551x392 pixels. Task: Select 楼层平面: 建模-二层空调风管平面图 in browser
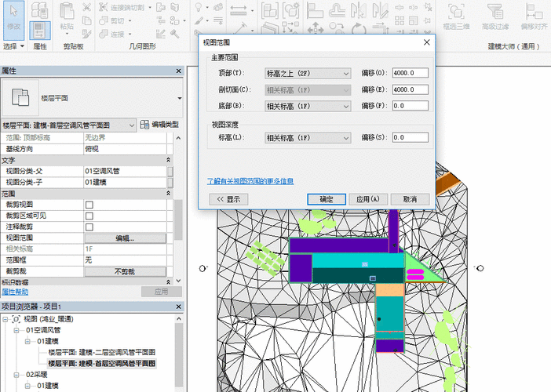pyautogui.click(x=101, y=352)
